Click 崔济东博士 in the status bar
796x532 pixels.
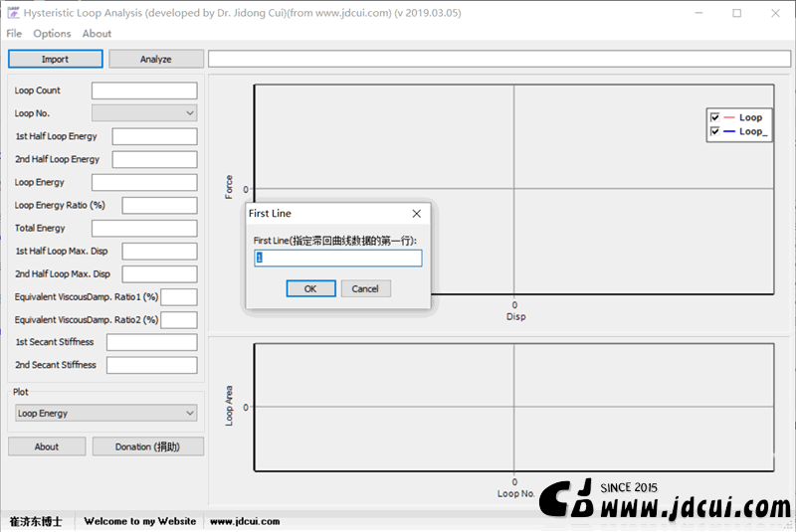36,521
